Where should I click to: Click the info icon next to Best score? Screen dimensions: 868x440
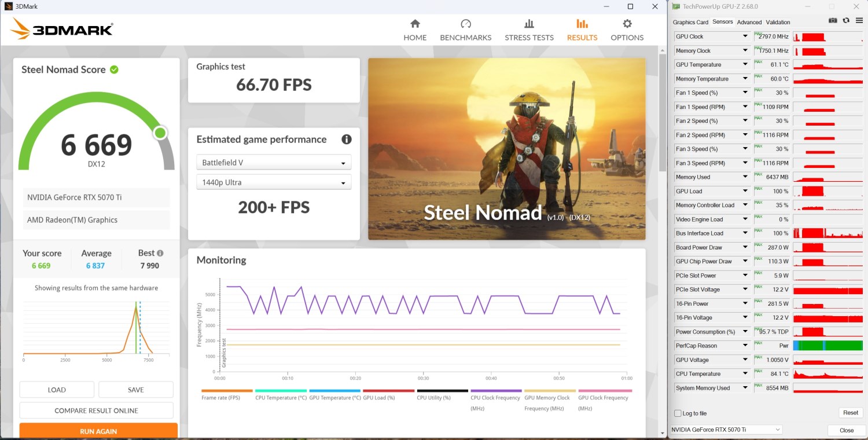click(x=160, y=253)
